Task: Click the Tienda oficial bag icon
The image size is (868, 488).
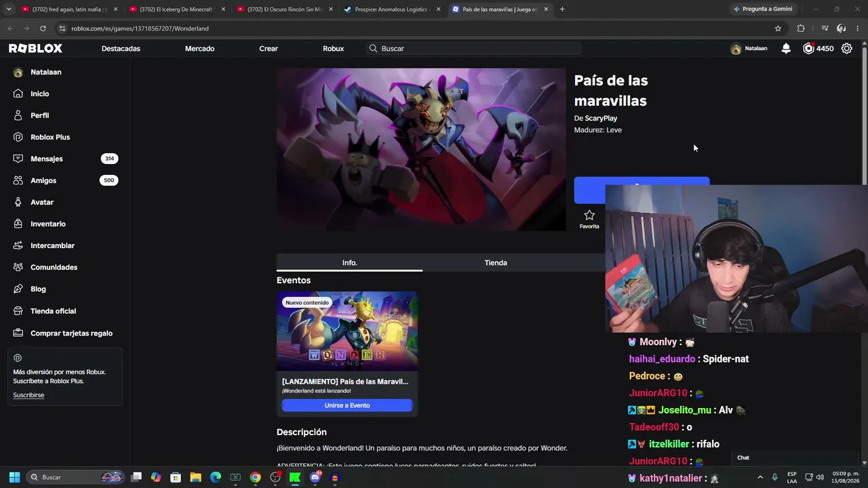Action: [x=18, y=311]
